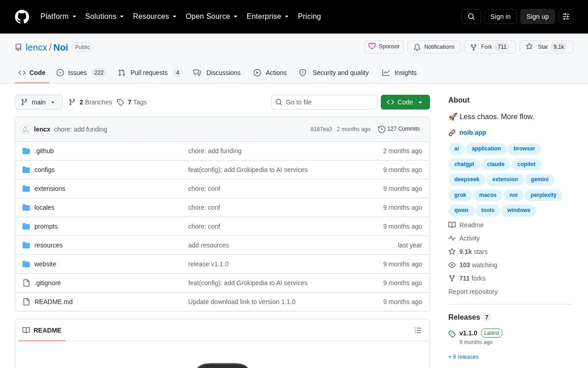588x368 pixels.
Task: Expand the Resources menu
Action: 155,17
